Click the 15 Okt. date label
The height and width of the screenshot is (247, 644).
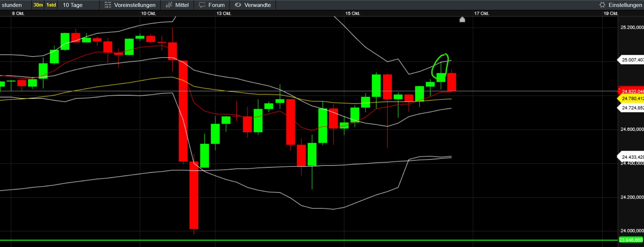[x=353, y=13]
